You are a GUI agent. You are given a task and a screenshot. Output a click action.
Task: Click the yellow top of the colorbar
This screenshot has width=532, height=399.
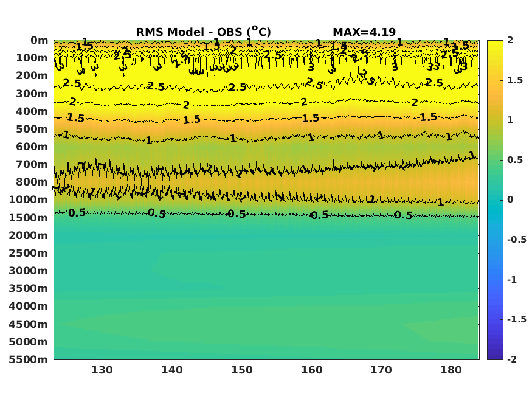[495, 44]
